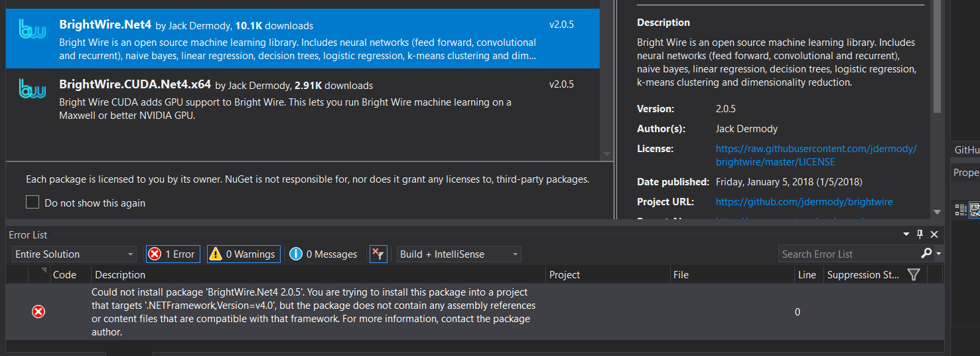Close the Error List panel
The height and width of the screenshot is (356, 980).
[x=934, y=234]
